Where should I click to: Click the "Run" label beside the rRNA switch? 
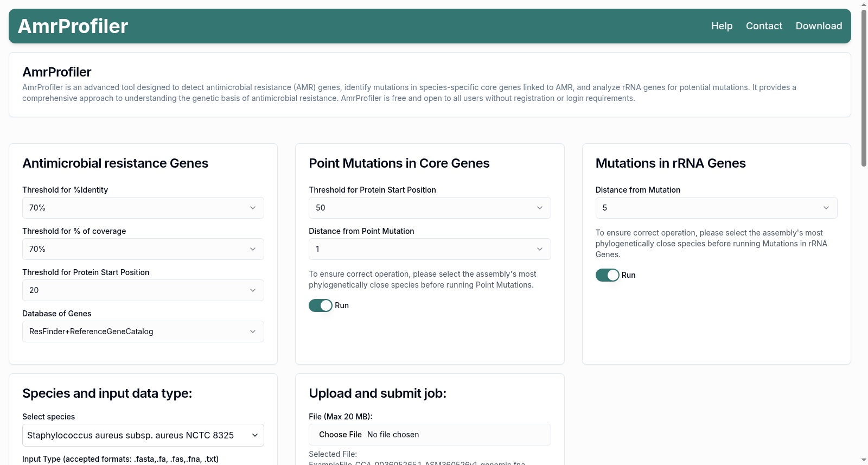[x=628, y=275]
